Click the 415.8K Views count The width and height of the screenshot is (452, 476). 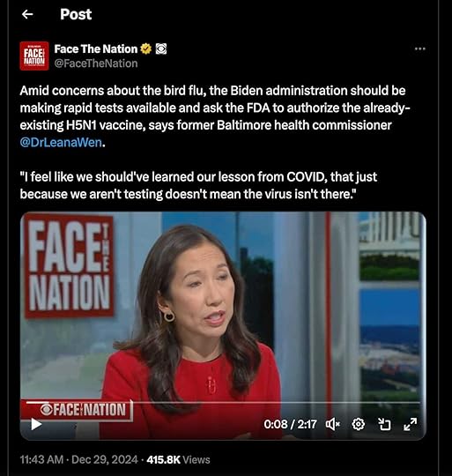(178, 459)
